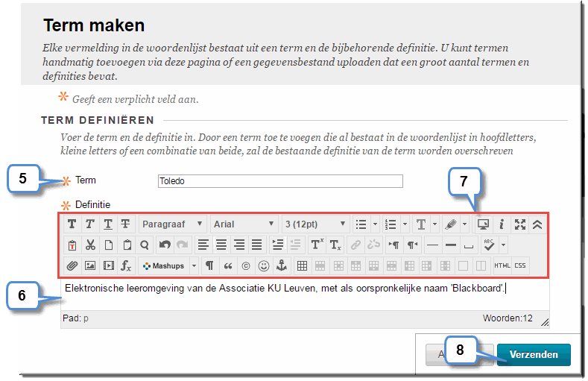Insert thick horizontal rule
The height and width of the screenshot is (381, 588).
(451, 245)
